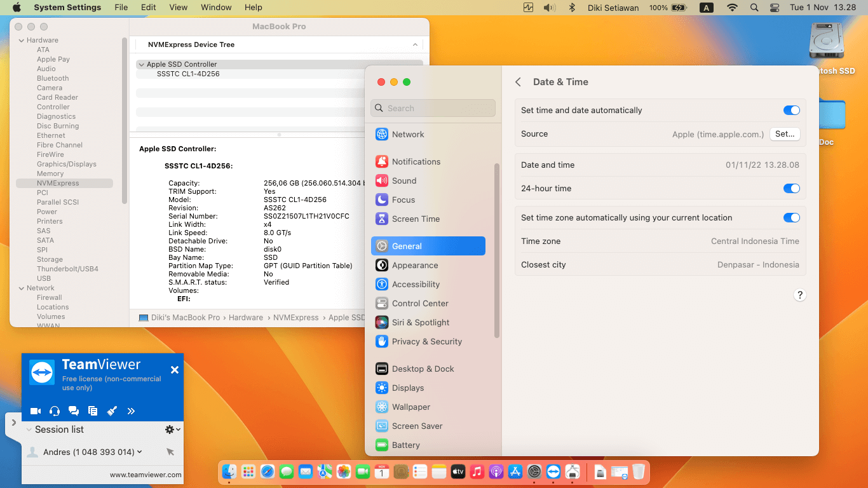Open the TeamViewer gear settings dropdown
This screenshot has width=868, height=488.
(172, 430)
